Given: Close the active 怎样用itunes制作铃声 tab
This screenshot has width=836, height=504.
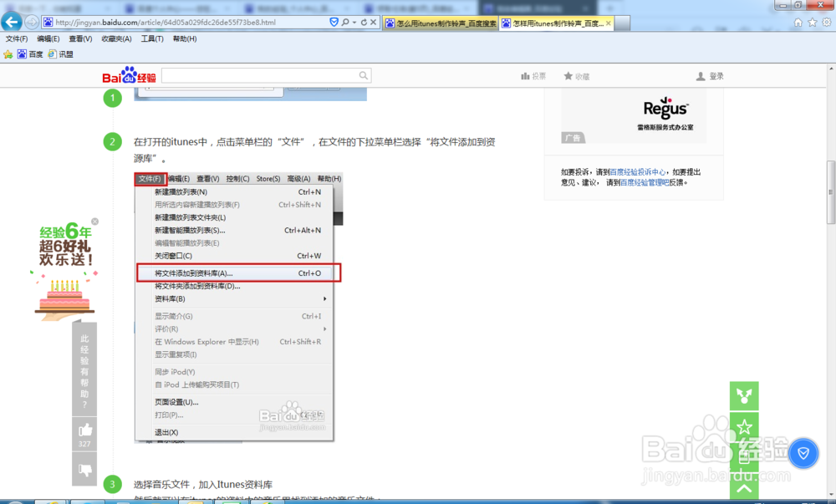Looking at the screenshot, I should 609,23.
